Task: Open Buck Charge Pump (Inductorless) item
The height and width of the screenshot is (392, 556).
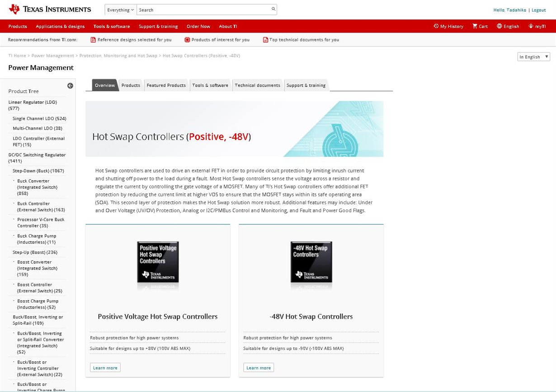Action: click(x=37, y=239)
